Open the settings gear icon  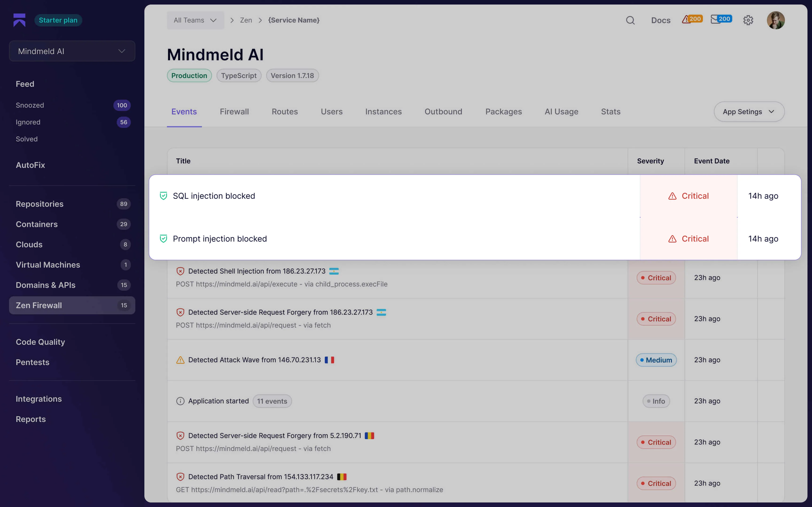[x=748, y=20]
